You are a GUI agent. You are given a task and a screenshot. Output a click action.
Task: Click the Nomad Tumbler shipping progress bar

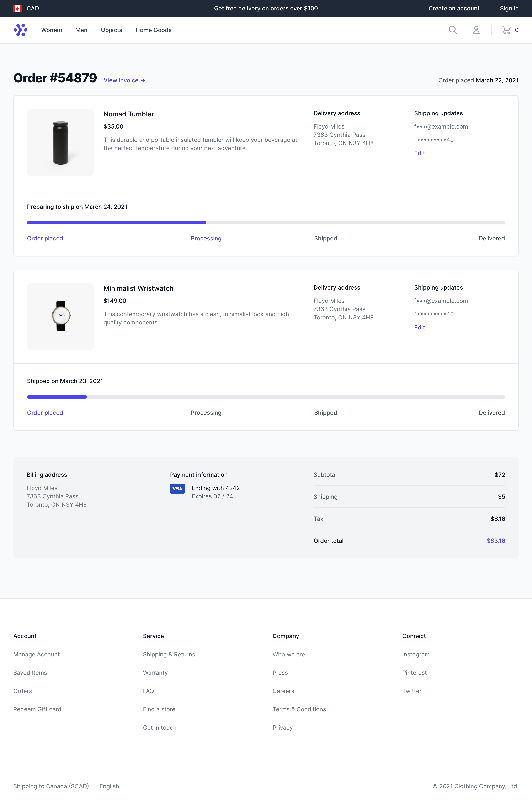266,223
